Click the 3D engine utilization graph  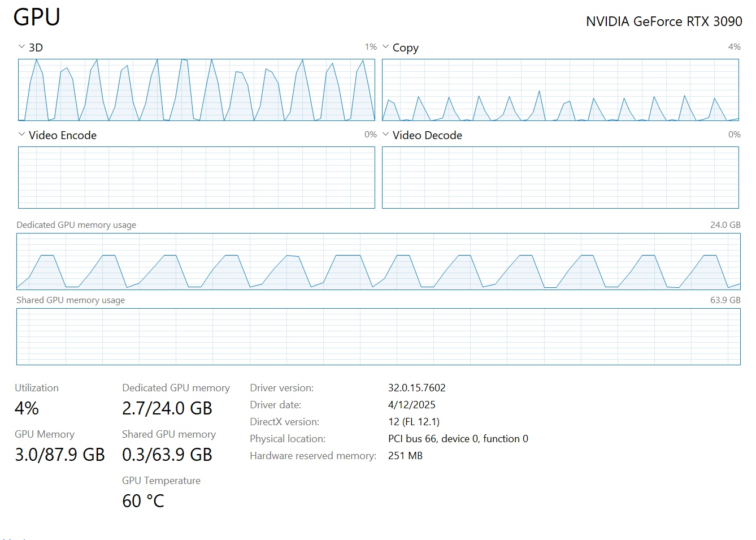[196, 90]
